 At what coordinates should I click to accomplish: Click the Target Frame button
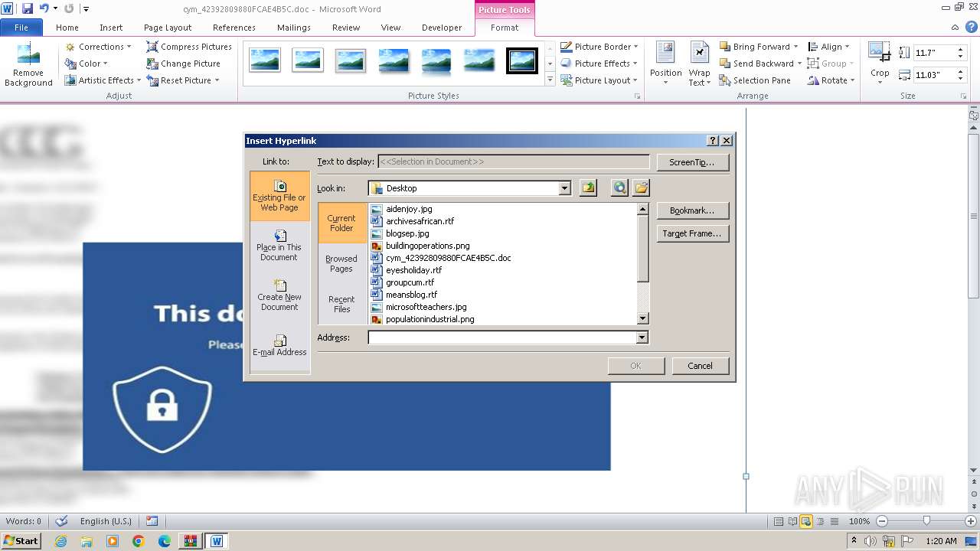(691, 233)
